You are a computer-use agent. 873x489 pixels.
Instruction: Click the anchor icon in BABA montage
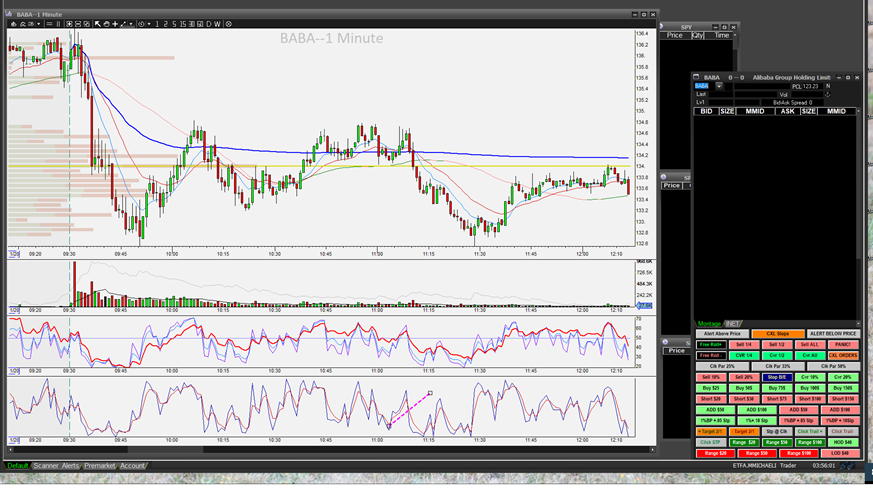click(827, 95)
